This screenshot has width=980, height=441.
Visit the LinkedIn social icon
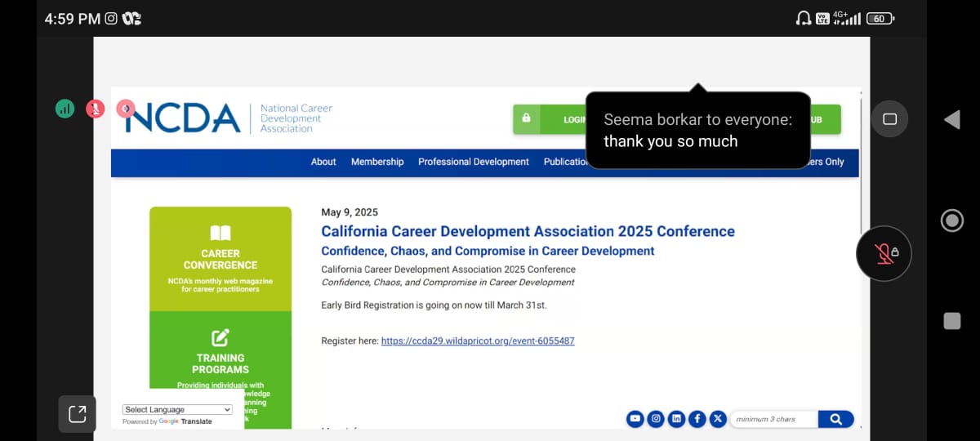(676, 419)
